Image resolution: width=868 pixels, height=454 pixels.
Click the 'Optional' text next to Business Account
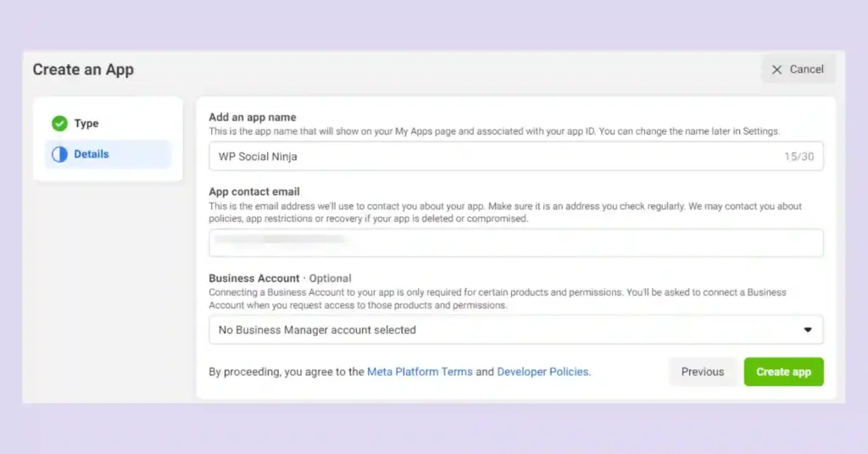[330, 278]
